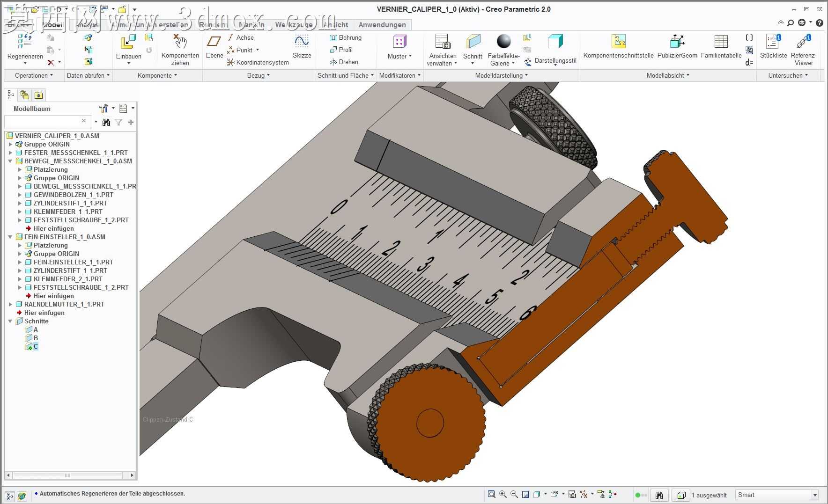Screen dimensions: 828x504
Task: Collapse the FEIN-EINSTELLER_1_0.ASM node
Action: [x=10, y=237]
